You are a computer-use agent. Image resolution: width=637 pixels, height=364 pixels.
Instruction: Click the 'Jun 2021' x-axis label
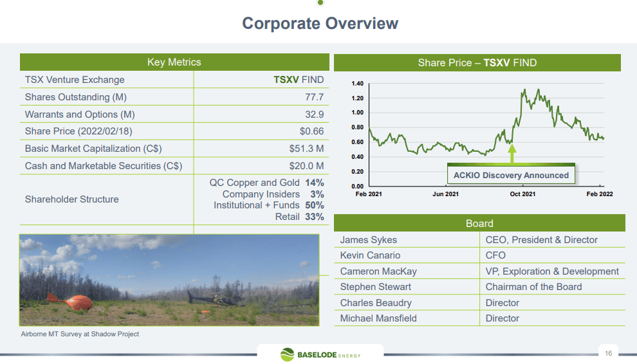[445, 194]
